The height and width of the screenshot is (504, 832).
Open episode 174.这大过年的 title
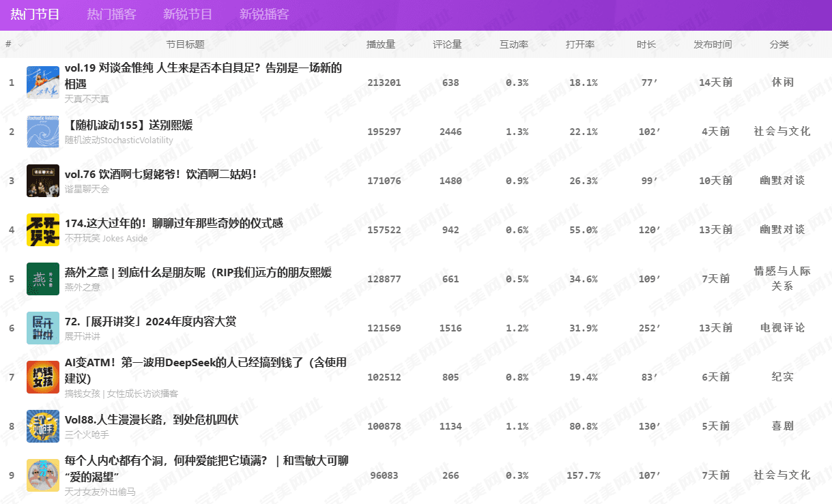pyautogui.click(x=174, y=223)
